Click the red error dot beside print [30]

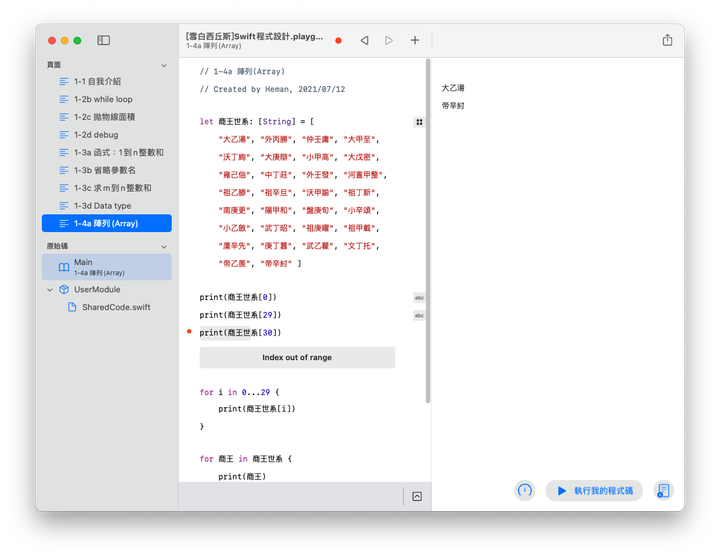[189, 332]
